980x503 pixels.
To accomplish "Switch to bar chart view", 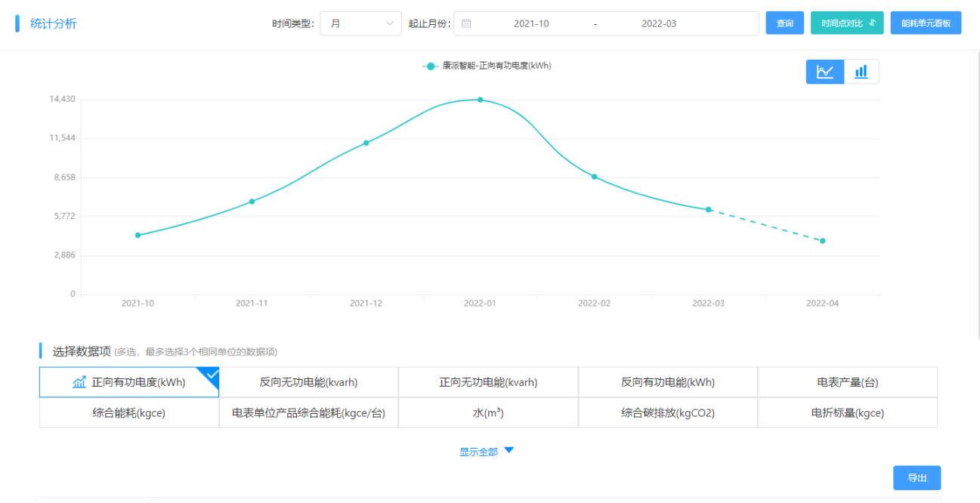I will [x=861, y=72].
